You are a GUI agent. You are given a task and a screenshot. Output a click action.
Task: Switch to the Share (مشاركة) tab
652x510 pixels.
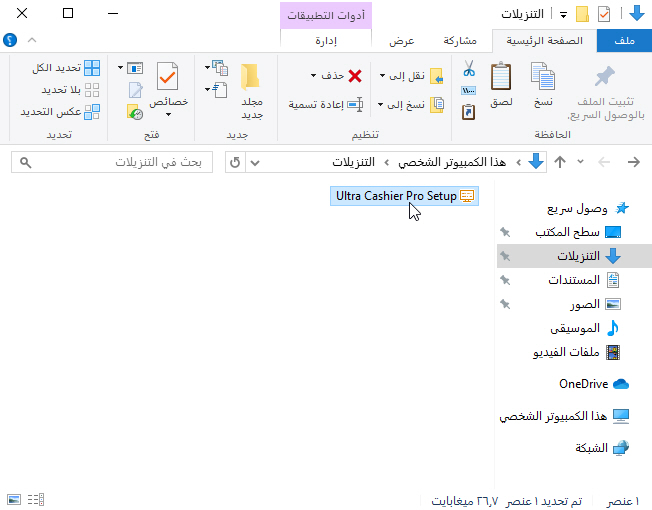coord(460,41)
